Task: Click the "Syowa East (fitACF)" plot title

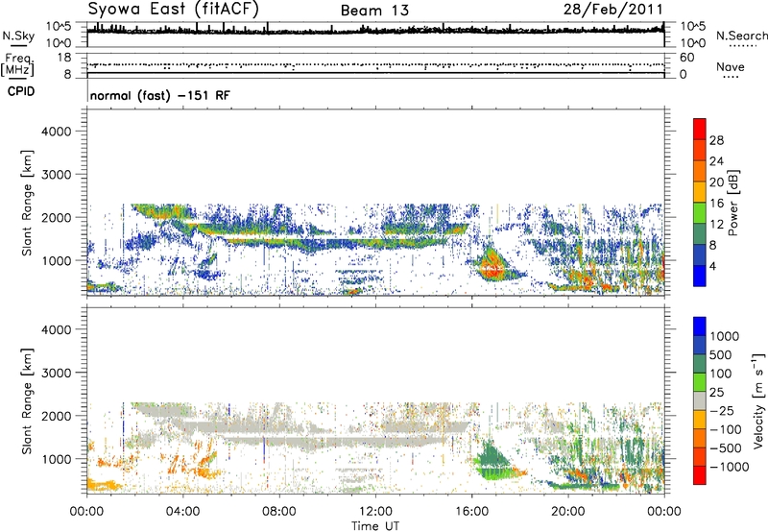Action: (174, 10)
